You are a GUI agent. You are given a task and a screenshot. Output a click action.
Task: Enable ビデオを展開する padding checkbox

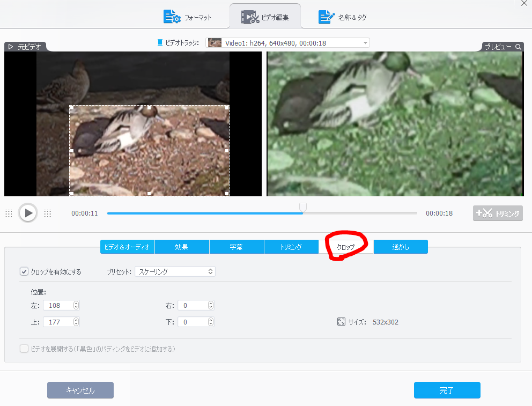pos(24,349)
